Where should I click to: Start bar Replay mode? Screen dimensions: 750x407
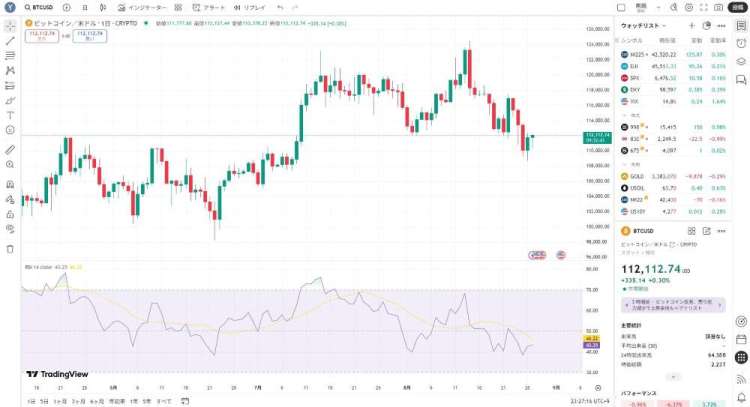[250, 8]
